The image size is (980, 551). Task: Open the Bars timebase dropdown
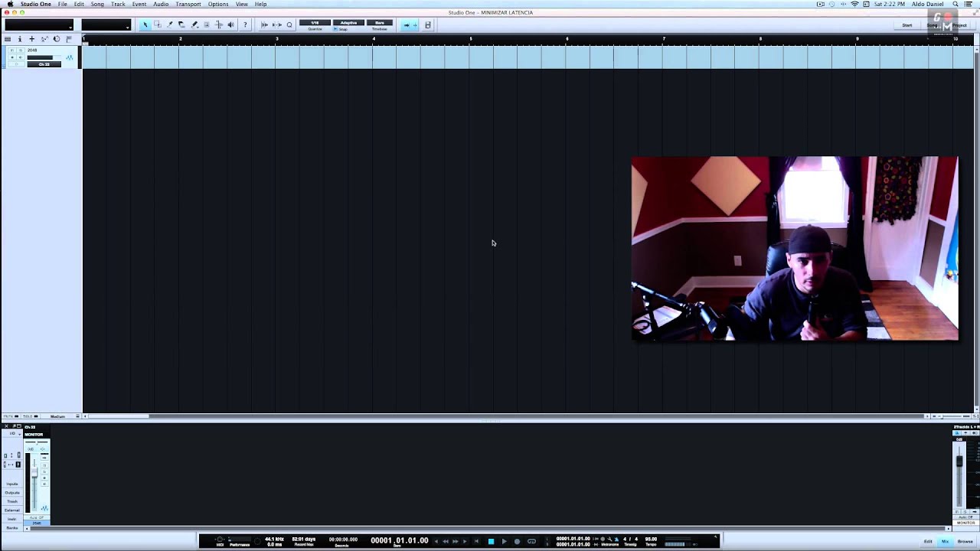[x=380, y=23]
